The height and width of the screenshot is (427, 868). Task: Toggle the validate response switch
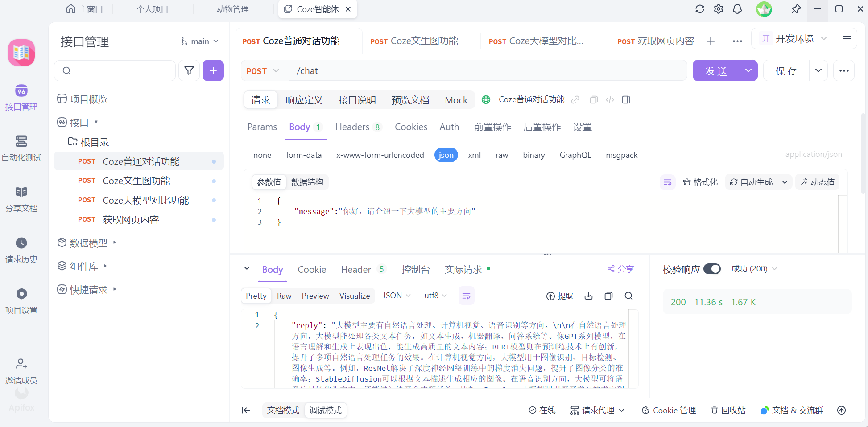(x=712, y=269)
